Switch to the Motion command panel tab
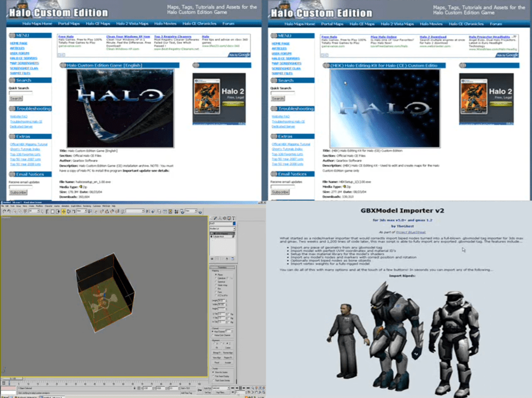The width and height of the screenshot is (532, 398). [x=226, y=218]
